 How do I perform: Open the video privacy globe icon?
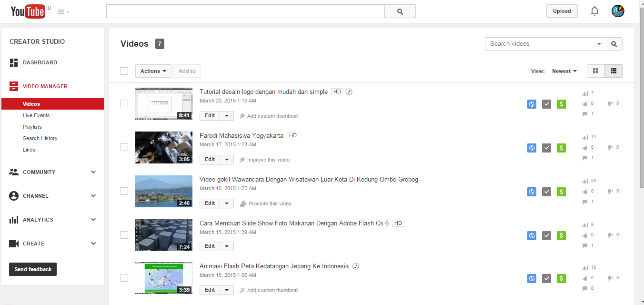point(532,104)
